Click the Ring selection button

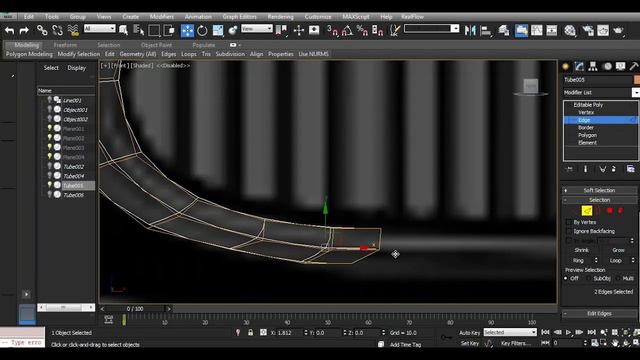(x=578, y=260)
